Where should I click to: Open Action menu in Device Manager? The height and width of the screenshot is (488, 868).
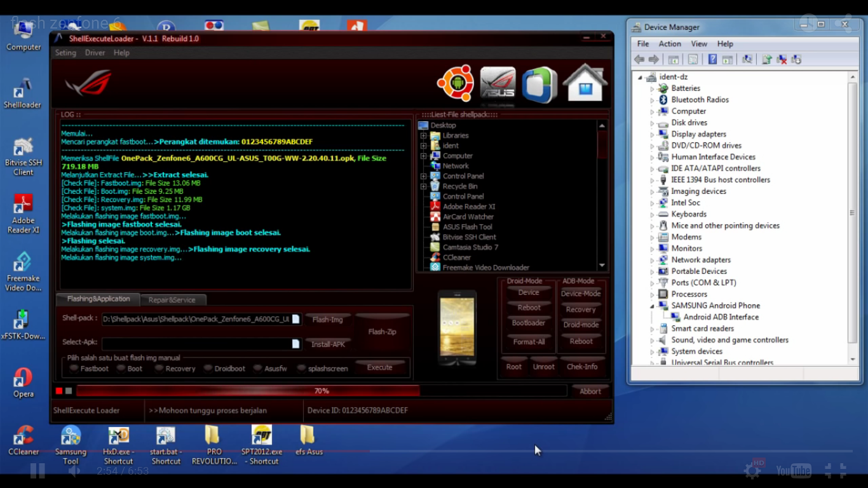click(x=670, y=44)
